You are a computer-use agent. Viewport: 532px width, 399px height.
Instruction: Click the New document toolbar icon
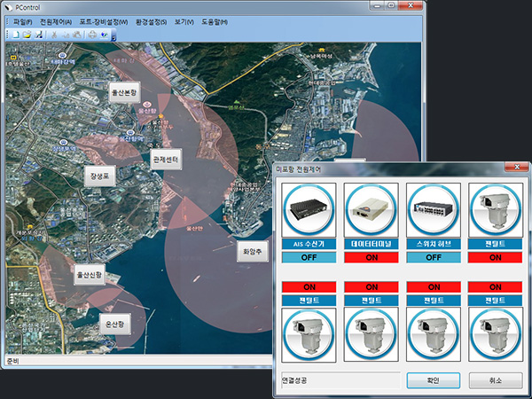click(x=15, y=34)
